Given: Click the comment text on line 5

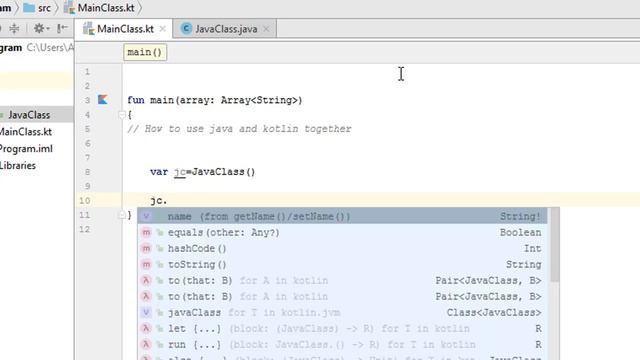Looking at the screenshot, I should click(x=239, y=129).
